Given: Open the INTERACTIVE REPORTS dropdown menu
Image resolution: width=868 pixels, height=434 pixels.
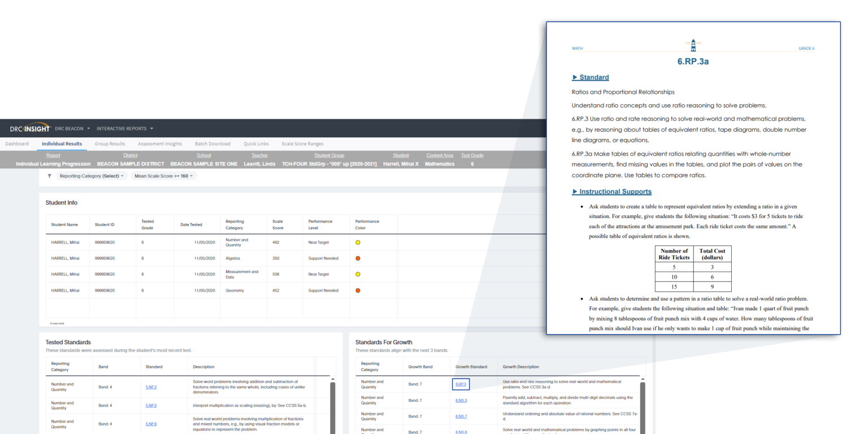Looking at the screenshot, I should [125, 128].
